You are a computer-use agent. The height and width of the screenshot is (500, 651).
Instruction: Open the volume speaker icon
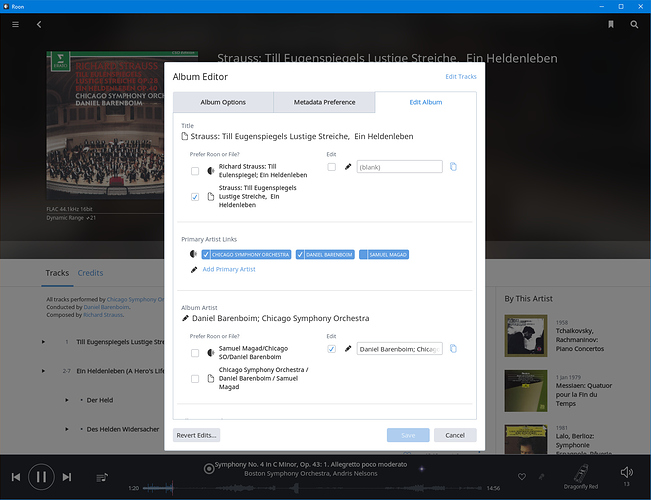click(627, 472)
